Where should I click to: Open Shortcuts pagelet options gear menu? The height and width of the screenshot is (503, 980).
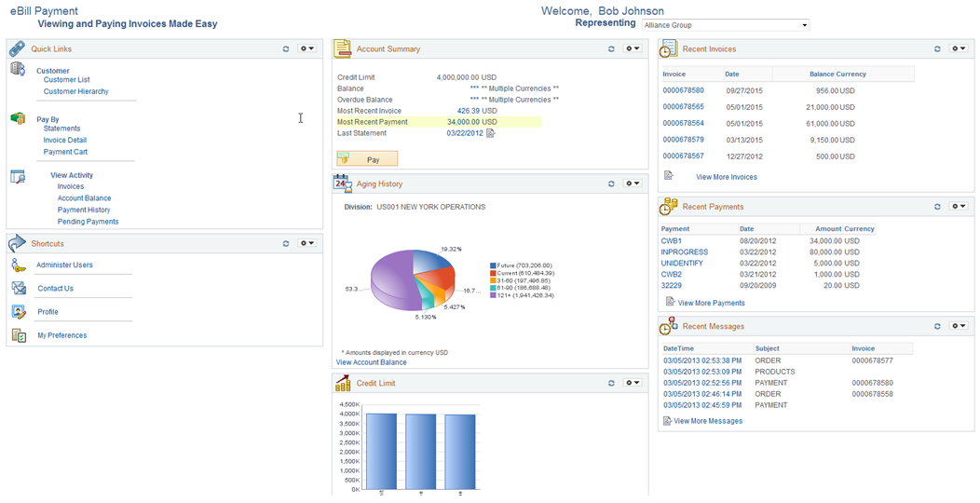[306, 244]
